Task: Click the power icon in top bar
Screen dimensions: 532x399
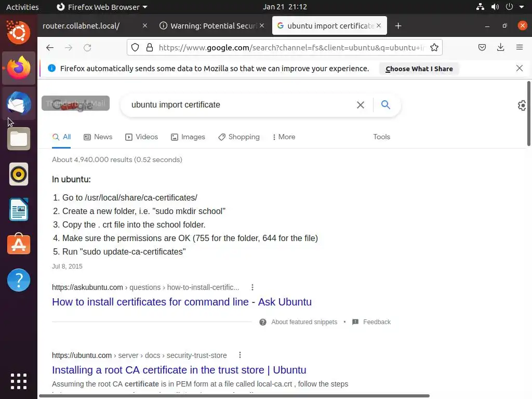Action: coord(509,7)
